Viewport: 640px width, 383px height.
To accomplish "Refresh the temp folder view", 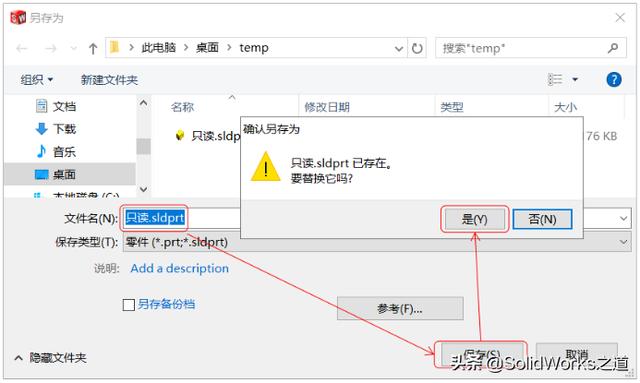I will click(x=417, y=49).
